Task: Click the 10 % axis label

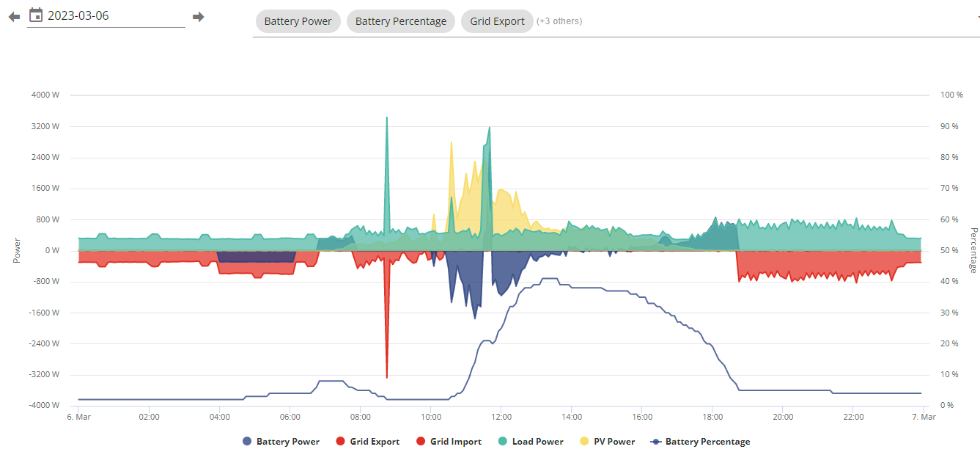Action: tap(950, 374)
